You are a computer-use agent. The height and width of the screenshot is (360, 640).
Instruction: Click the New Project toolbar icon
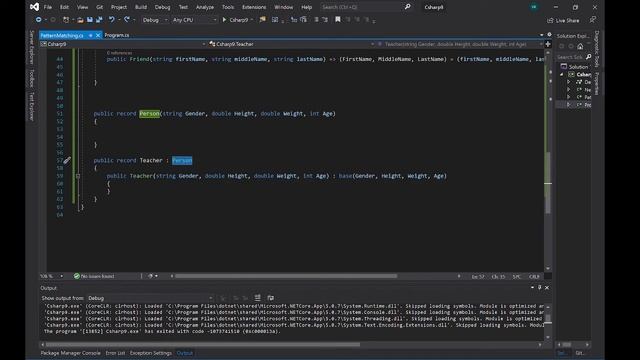(x=66, y=20)
